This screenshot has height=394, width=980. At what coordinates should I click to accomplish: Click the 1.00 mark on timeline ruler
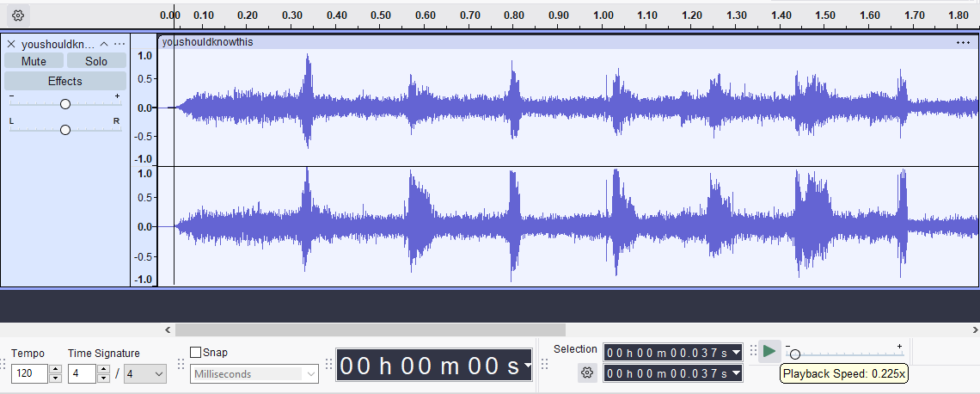pyautogui.click(x=603, y=15)
